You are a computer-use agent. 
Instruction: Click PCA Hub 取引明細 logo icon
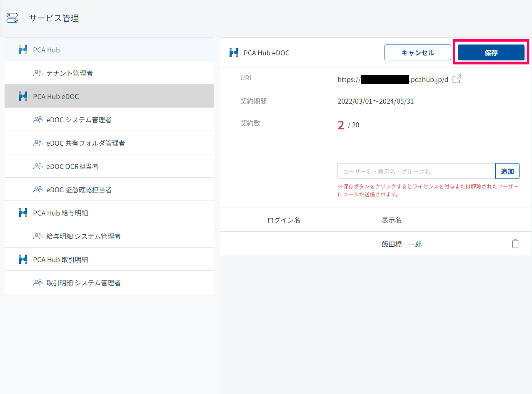(23, 259)
